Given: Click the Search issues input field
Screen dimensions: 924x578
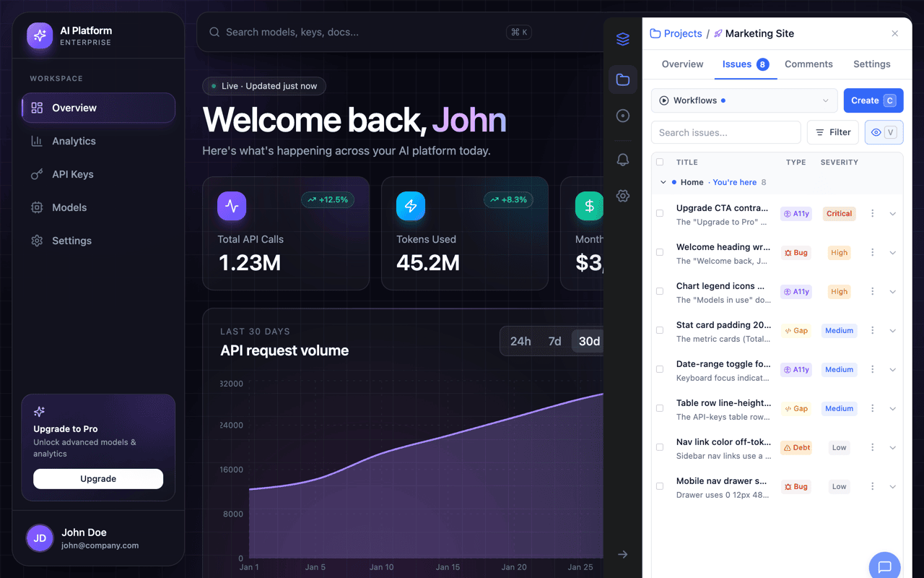Looking at the screenshot, I should pyautogui.click(x=725, y=132).
